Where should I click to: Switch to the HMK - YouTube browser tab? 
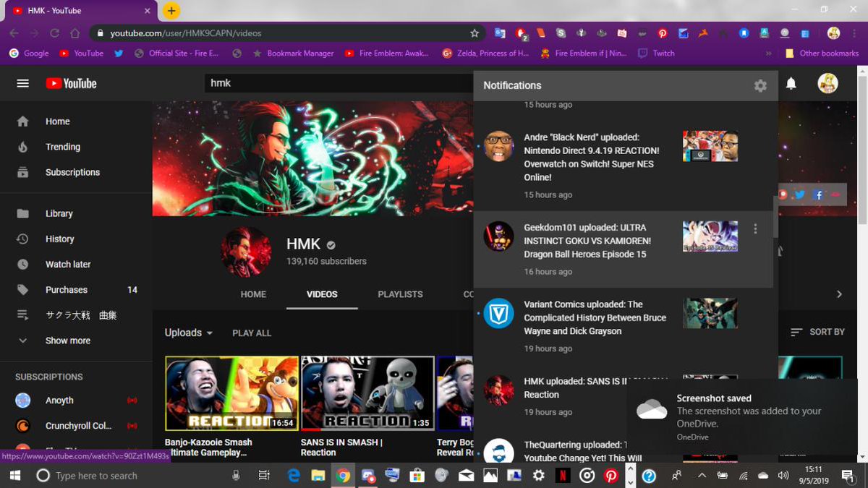coord(80,11)
